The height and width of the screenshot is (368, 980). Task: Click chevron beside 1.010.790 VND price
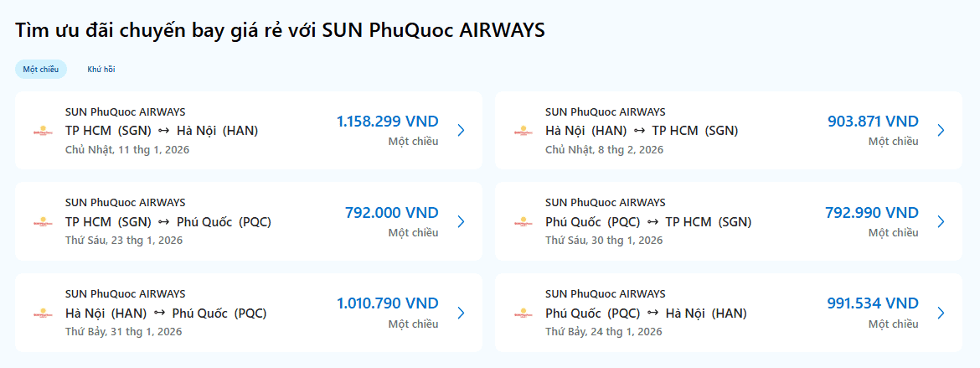coord(461,314)
